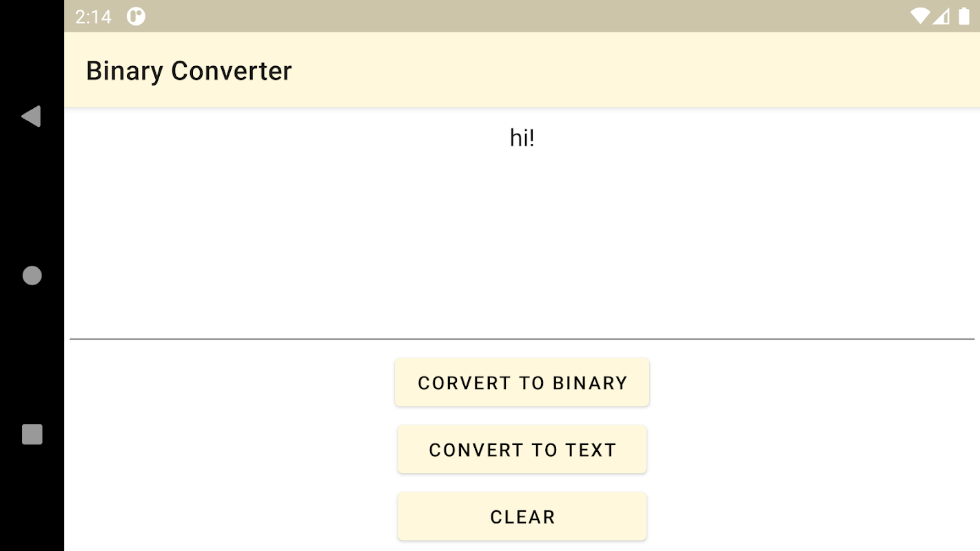Tap the empty app bar right of title

pos(620,71)
